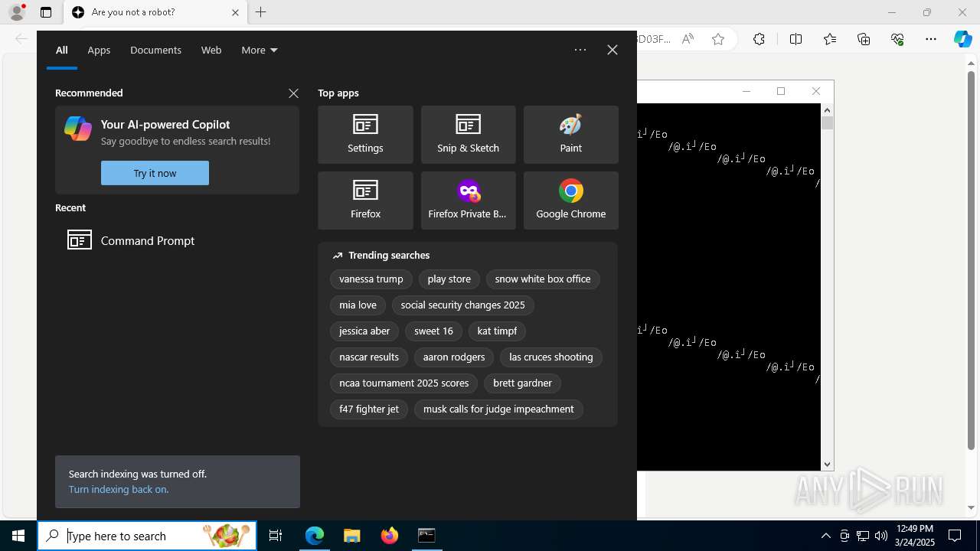Open File Explorer from taskbar

coord(351,536)
